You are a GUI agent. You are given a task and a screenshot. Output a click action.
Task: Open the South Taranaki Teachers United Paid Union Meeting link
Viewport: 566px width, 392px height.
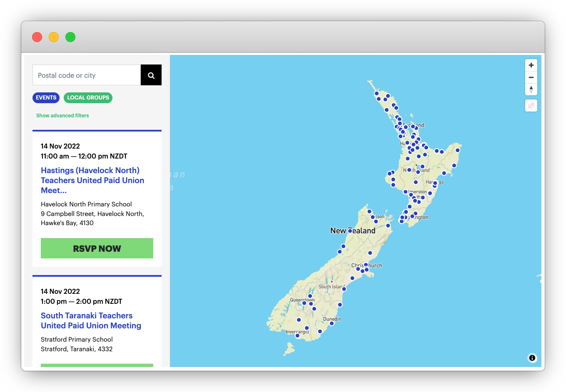[x=91, y=320]
